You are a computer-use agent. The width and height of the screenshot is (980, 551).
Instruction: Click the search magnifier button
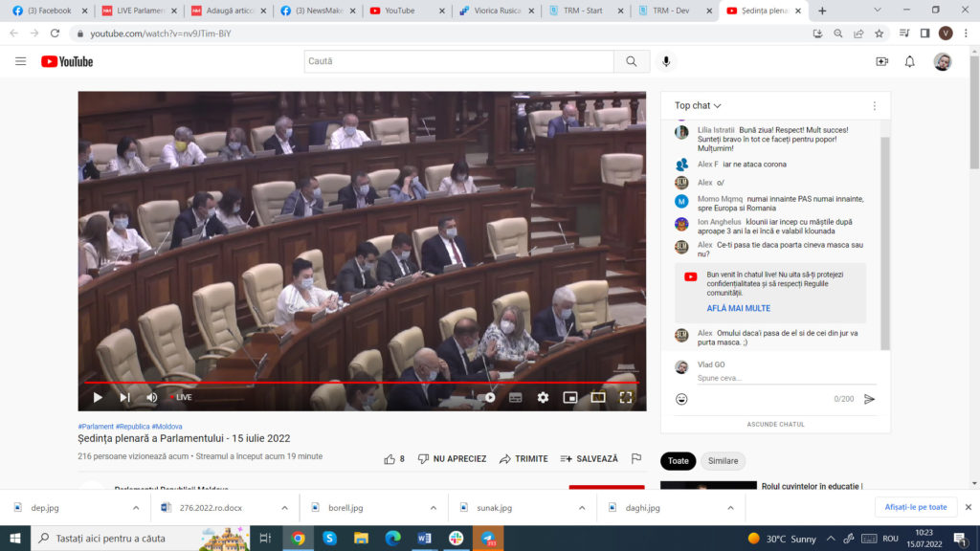point(632,61)
